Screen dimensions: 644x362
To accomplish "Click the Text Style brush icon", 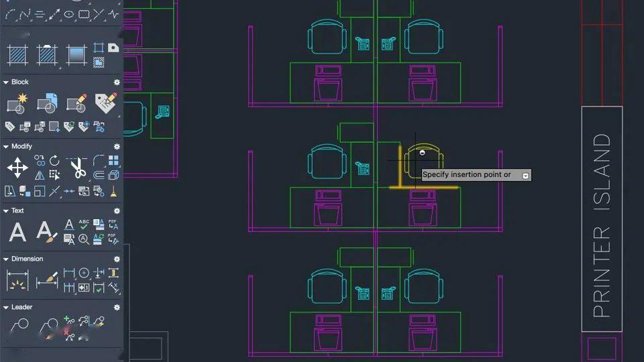I will pyautogui.click(x=46, y=232).
